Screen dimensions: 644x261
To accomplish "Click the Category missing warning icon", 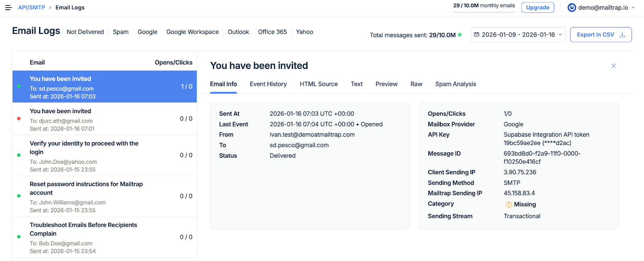I will coord(508,205).
